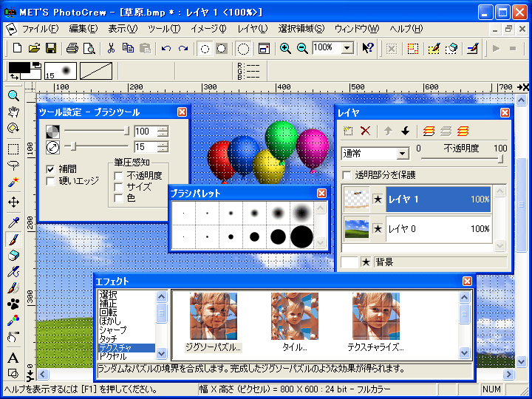
Task: Open the ツール(T) menu
Action: coord(164,29)
